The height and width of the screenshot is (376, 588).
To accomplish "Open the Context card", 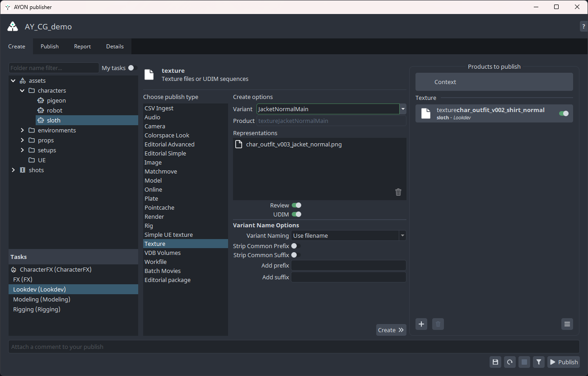I will (494, 82).
